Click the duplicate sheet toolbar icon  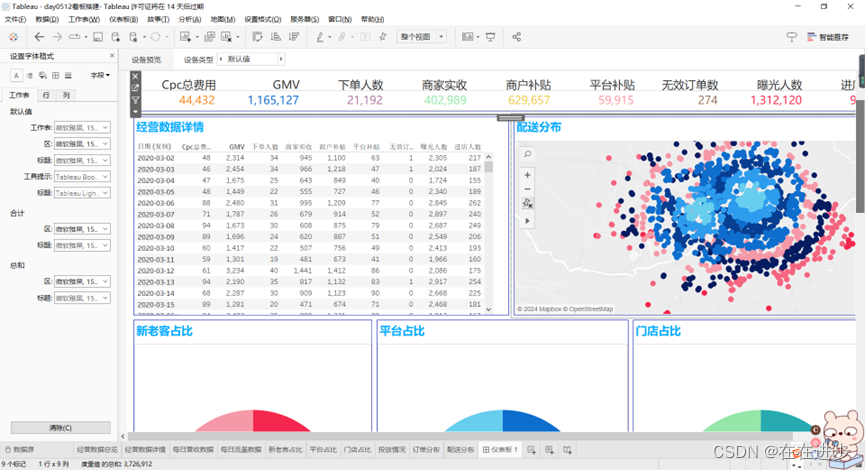coord(210,37)
